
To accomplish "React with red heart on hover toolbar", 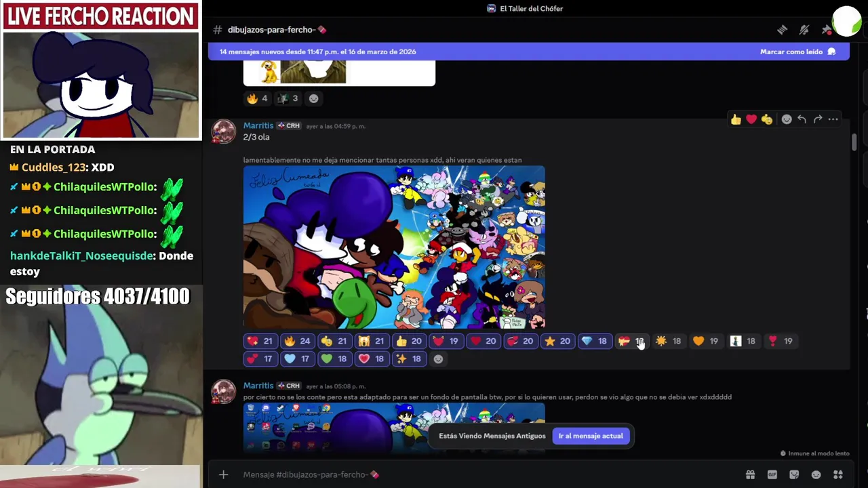I will point(751,119).
